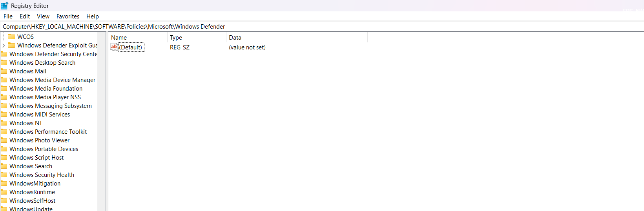Select the (Default) value entry

(x=131, y=47)
